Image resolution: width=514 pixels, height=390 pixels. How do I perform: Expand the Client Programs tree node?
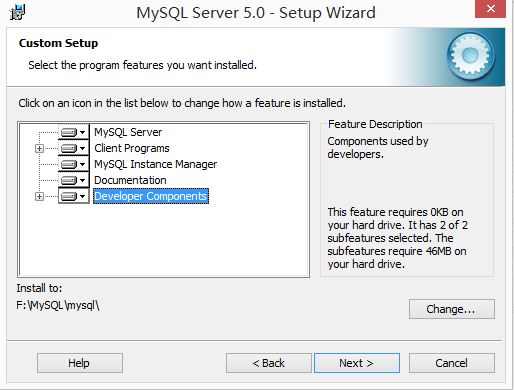[x=39, y=148]
